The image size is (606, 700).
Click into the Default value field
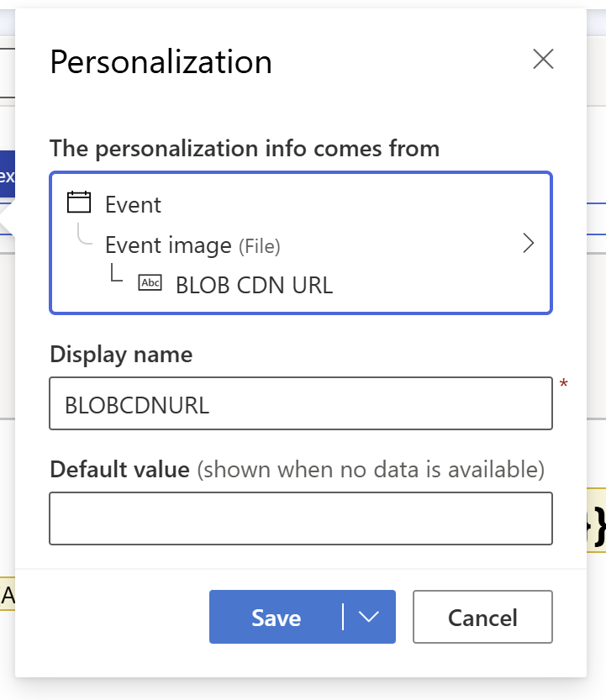(x=300, y=518)
